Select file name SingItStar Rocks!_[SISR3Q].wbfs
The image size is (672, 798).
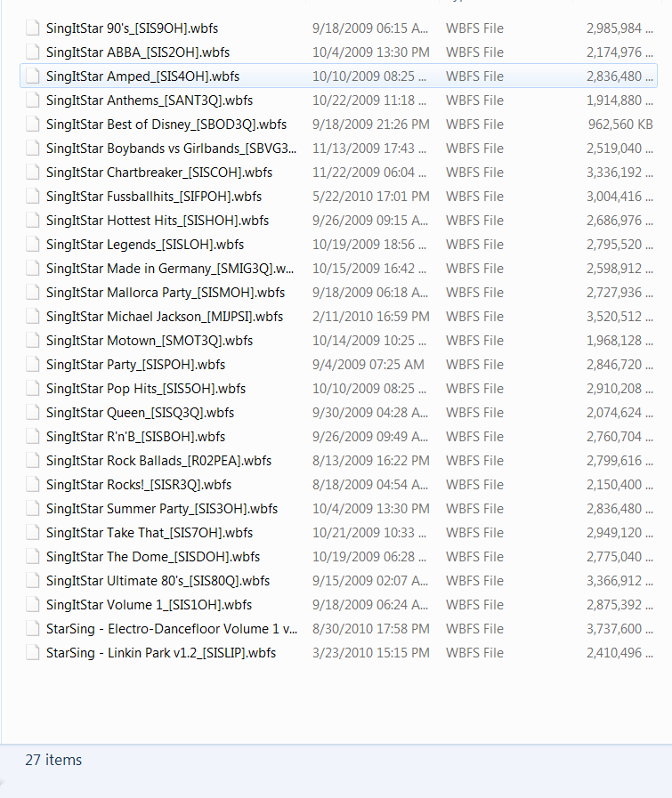point(139,485)
